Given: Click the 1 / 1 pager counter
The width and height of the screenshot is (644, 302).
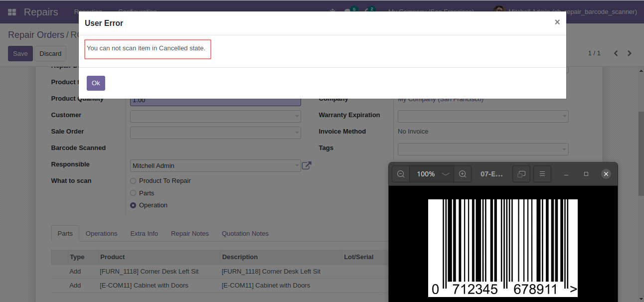Looking at the screenshot, I should pos(594,53).
